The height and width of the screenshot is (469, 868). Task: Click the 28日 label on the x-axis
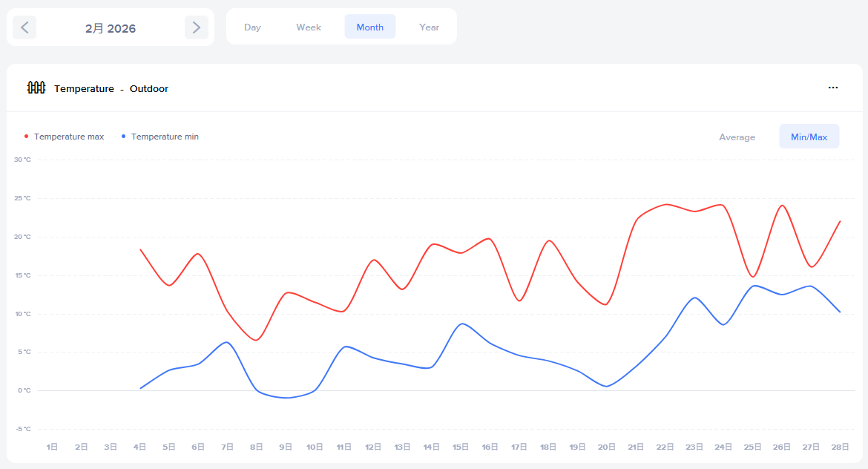[841, 447]
